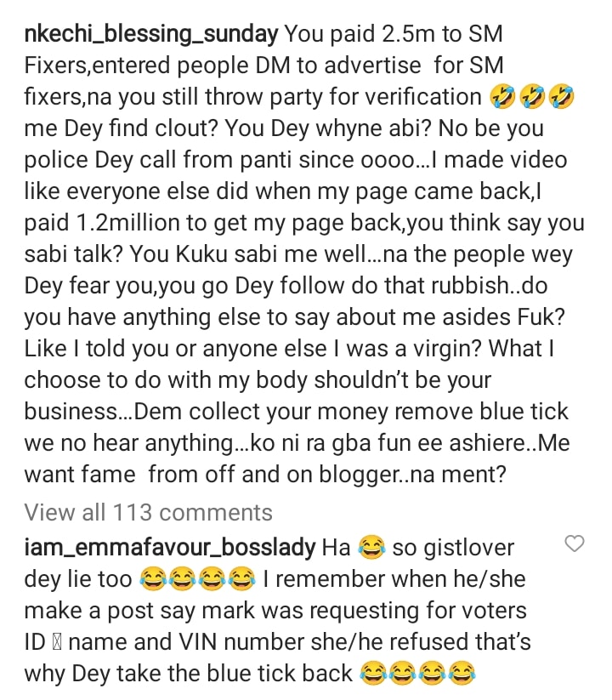Like the iam_emmafavour_bosslady comment with heart

coord(575,543)
